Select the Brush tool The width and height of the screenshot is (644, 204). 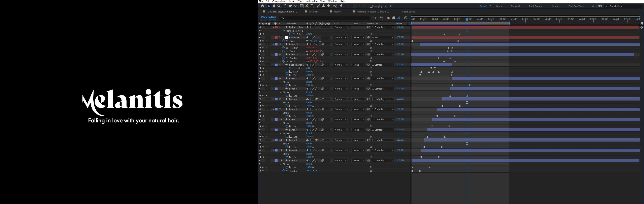click(318, 6)
